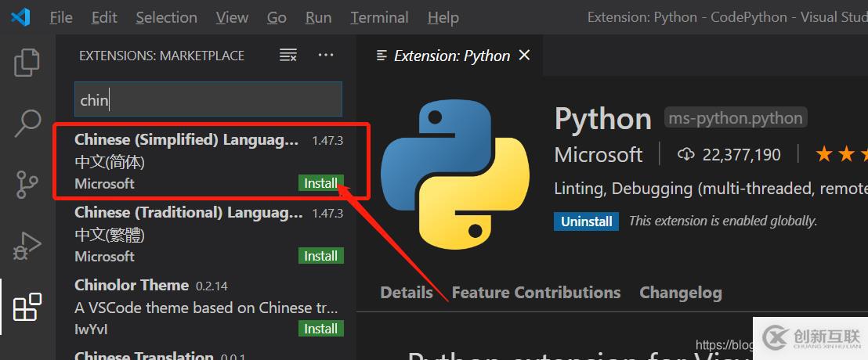The height and width of the screenshot is (360, 868).
Task: Install Chinese (Simplified) Language Pack
Action: click(x=320, y=183)
